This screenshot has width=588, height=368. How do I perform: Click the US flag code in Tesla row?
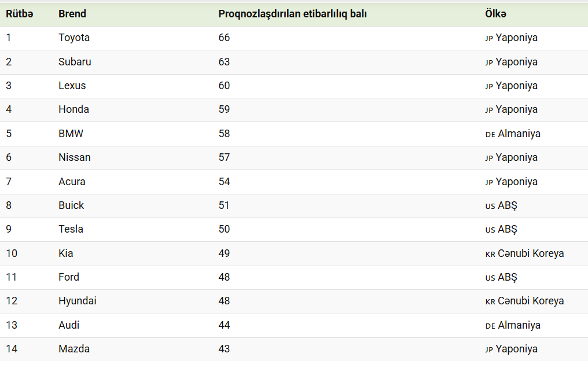(490, 230)
